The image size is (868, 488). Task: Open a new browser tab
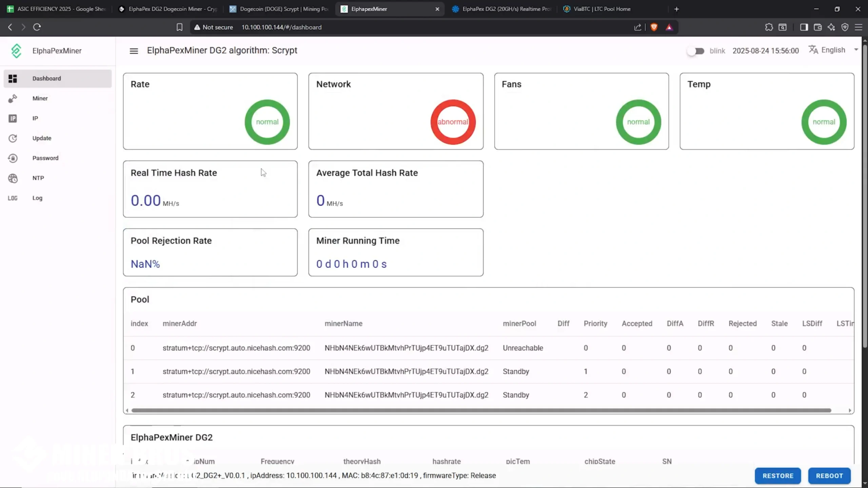click(x=676, y=9)
